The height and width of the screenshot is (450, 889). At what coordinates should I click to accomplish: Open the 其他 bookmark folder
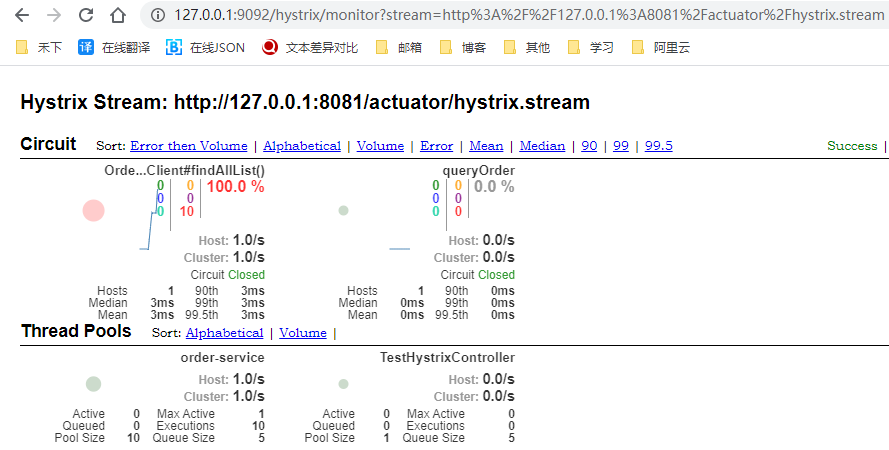(527, 48)
